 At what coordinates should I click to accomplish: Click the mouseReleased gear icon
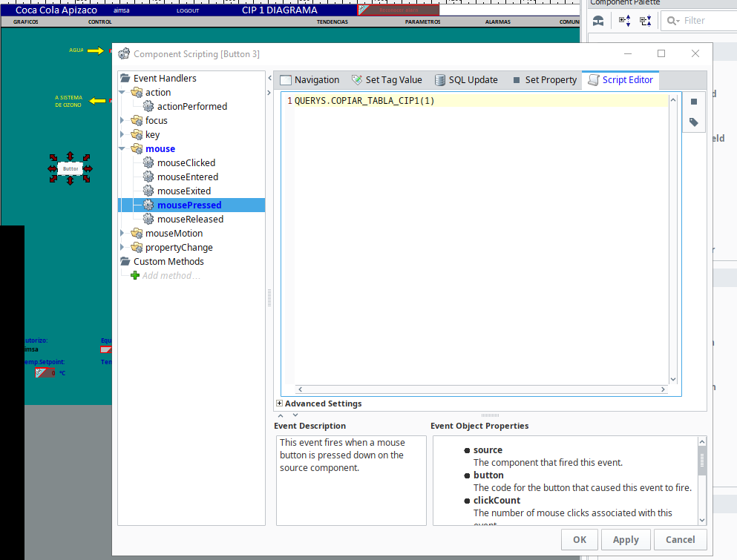[148, 220]
